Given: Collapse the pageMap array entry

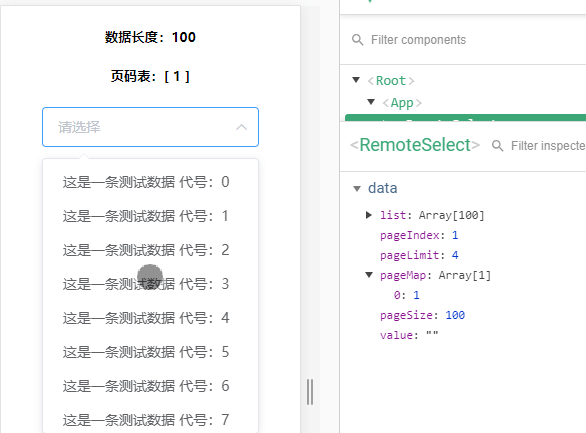Looking at the screenshot, I should pyautogui.click(x=369, y=275).
